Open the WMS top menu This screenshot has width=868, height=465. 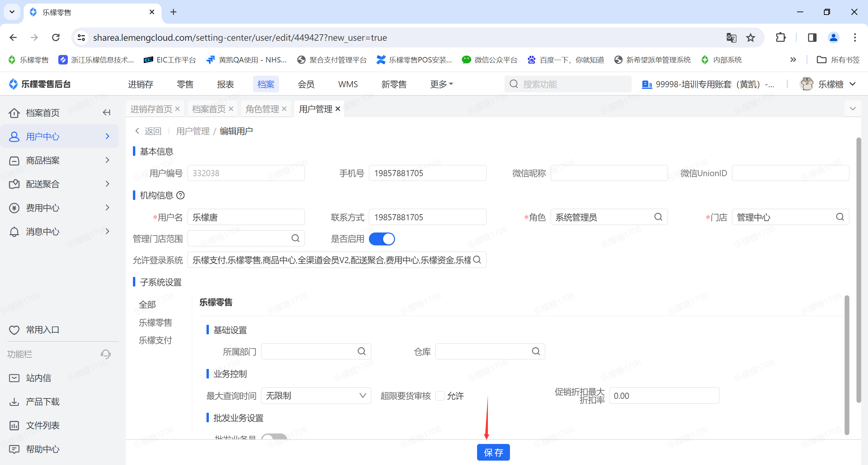[x=348, y=84]
